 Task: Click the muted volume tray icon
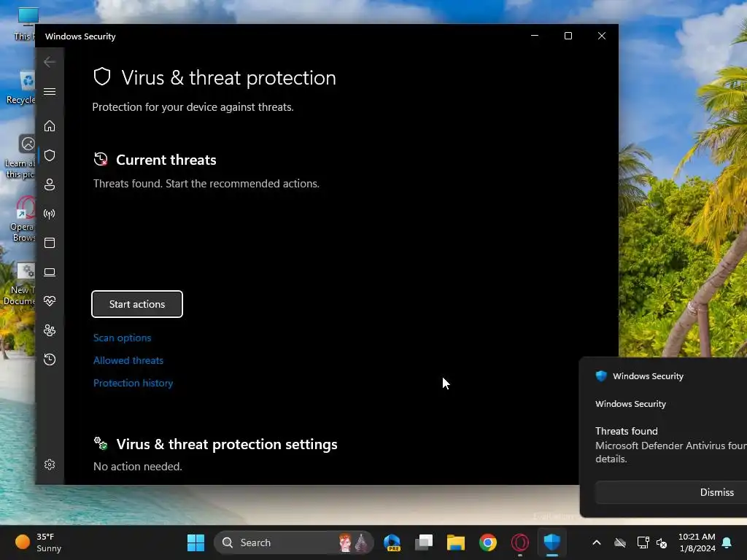(662, 542)
